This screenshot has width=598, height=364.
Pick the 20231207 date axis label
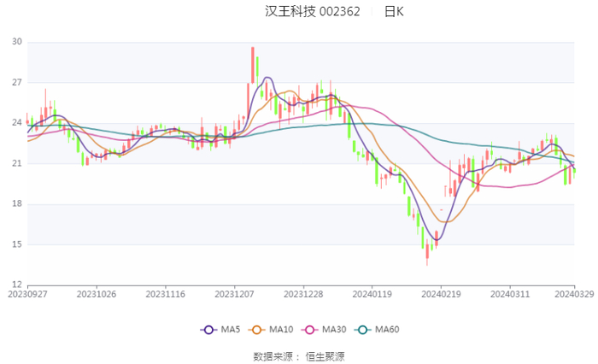(x=234, y=293)
